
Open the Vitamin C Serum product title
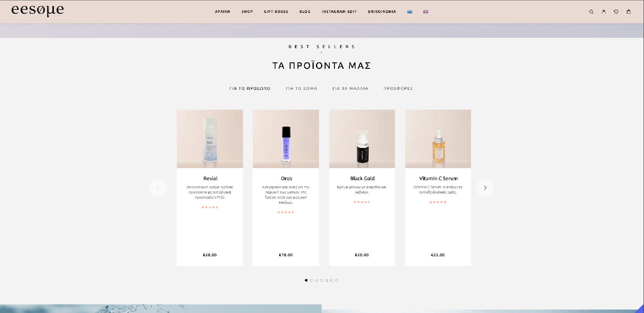(438, 178)
